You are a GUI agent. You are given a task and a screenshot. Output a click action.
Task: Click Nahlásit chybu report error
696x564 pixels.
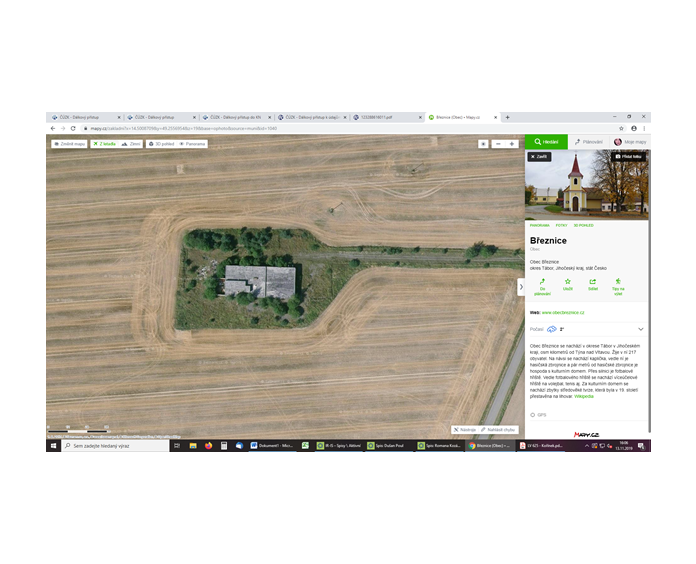pyautogui.click(x=498, y=430)
